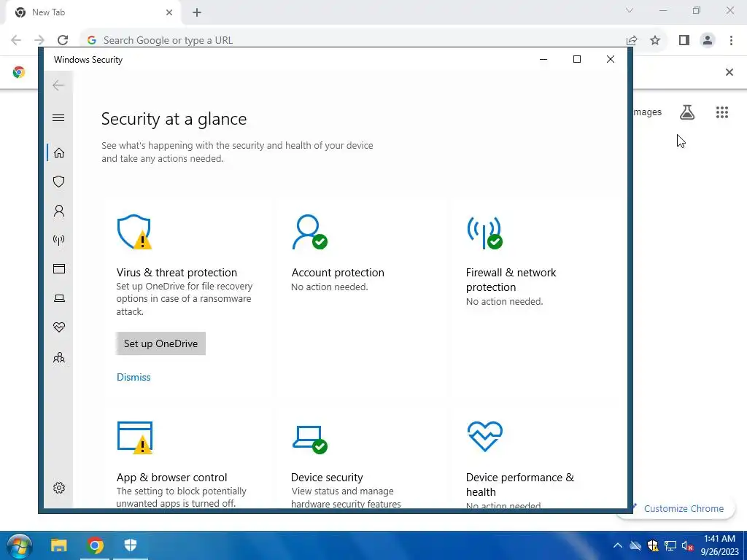Image resolution: width=747 pixels, height=560 pixels.
Task: Open Search Labs flask icon on Google page
Action: pyautogui.click(x=687, y=112)
